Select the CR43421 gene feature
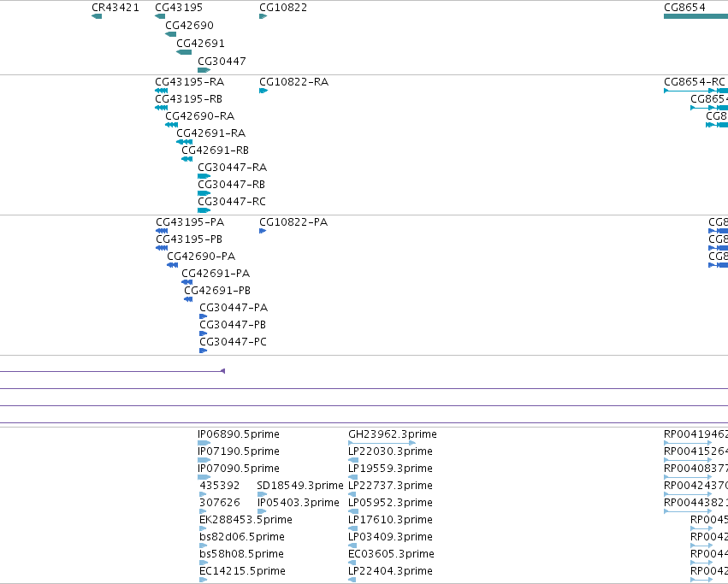Screen dimensions: 728x584 [97, 16]
